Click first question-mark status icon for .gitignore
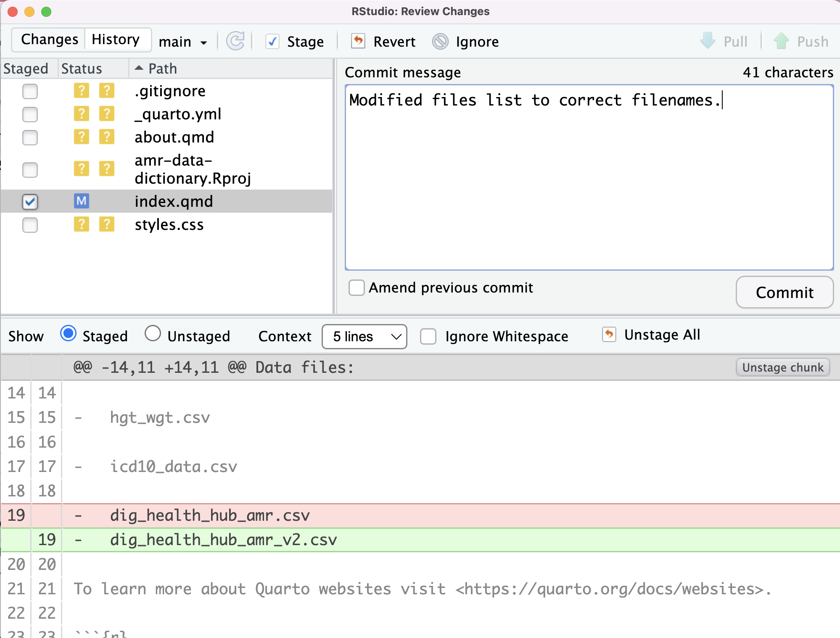 click(x=82, y=91)
